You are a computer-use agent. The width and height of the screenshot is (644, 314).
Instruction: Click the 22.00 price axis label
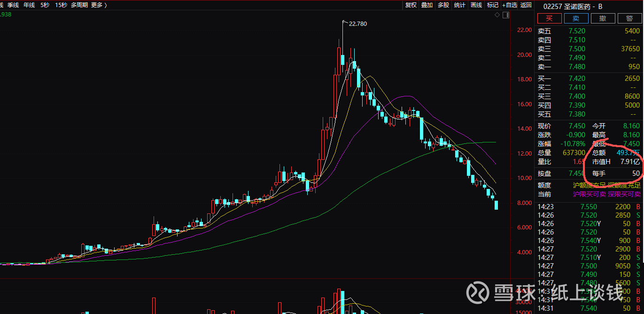click(x=524, y=30)
